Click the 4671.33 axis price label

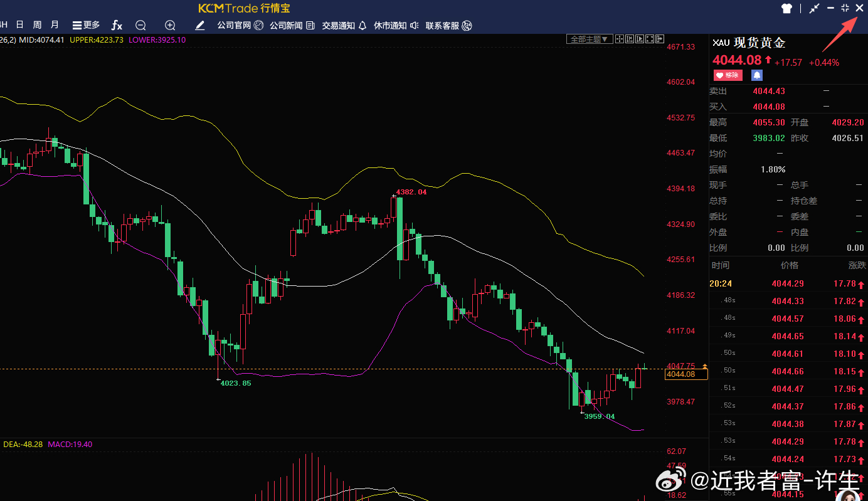point(680,46)
